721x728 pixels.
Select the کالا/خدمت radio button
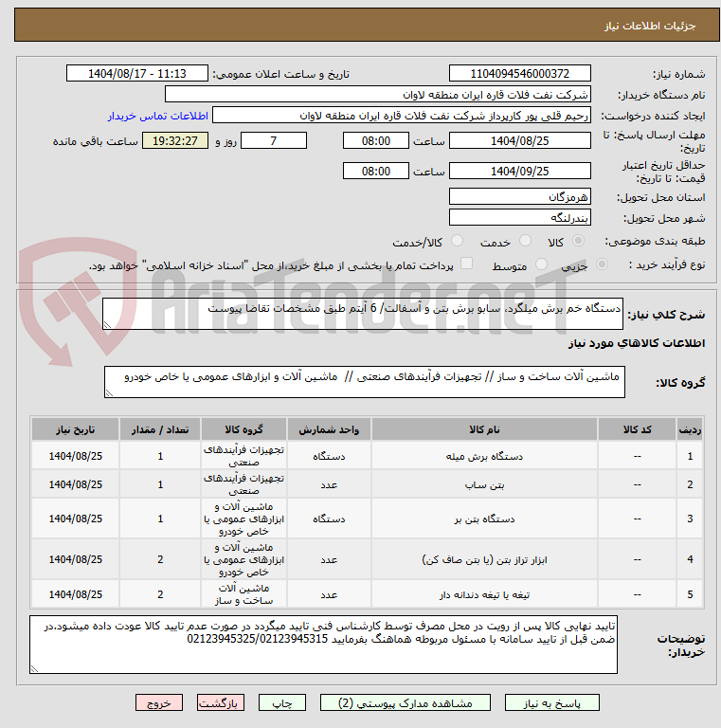457,241
